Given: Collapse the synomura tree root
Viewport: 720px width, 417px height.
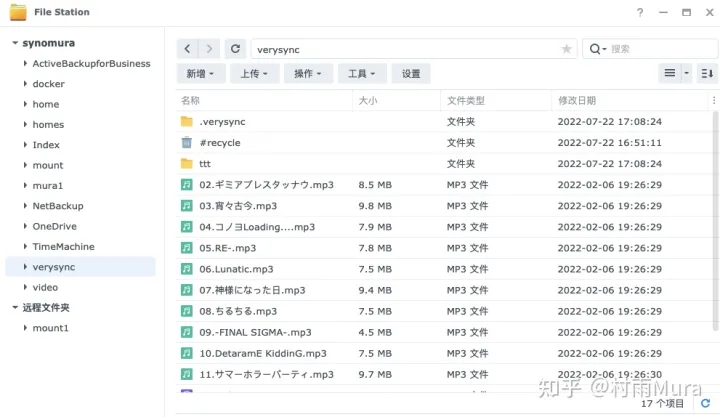Looking at the screenshot, I should [15, 43].
